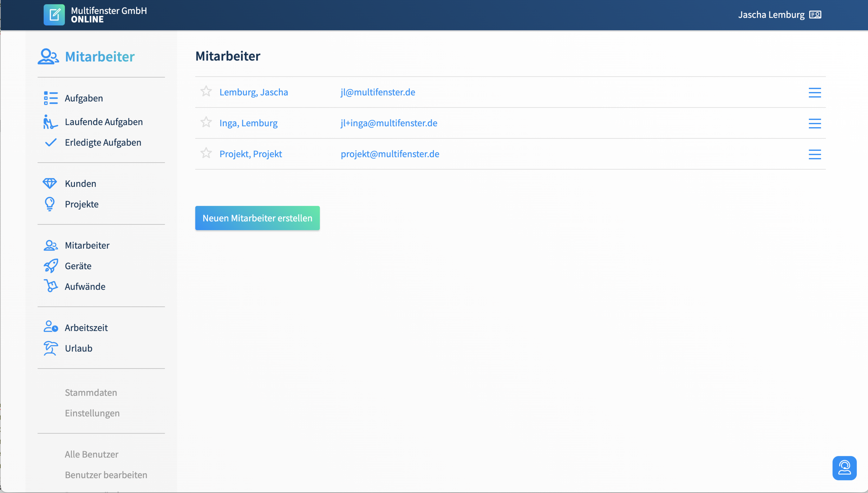Click the Geräte rocket icon
The image size is (868, 493).
coord(51,266)
